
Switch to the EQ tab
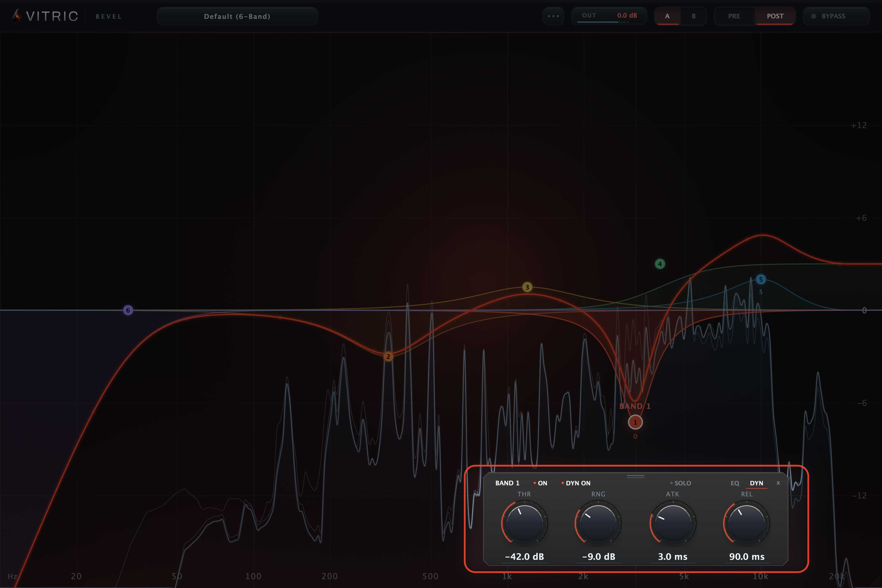735,483
